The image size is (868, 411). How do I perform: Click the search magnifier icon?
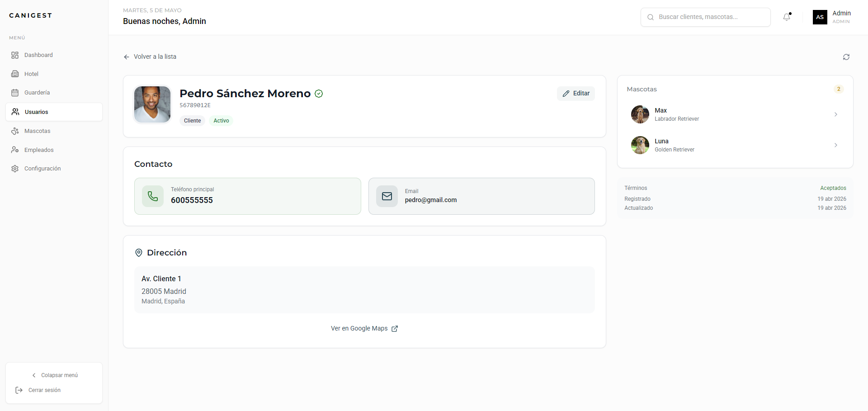[651, 17]
